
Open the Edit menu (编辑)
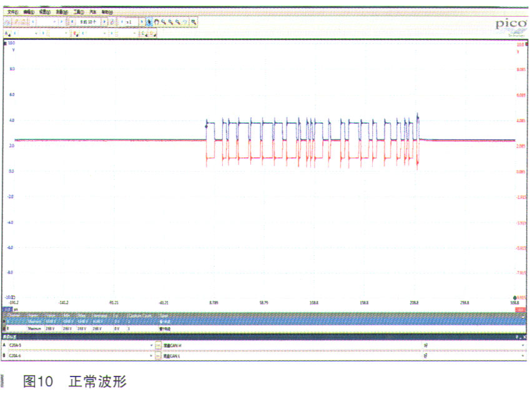click(29, 12)
